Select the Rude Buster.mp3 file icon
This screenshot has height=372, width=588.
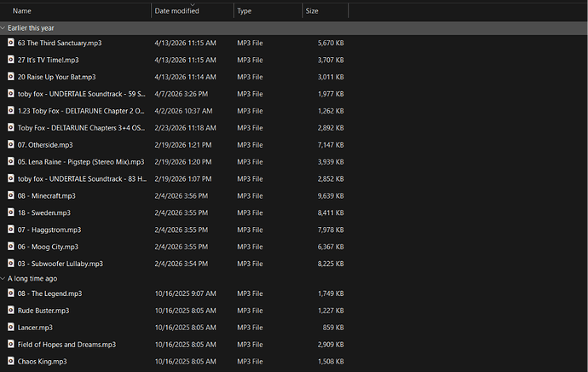tap(11, 310)
